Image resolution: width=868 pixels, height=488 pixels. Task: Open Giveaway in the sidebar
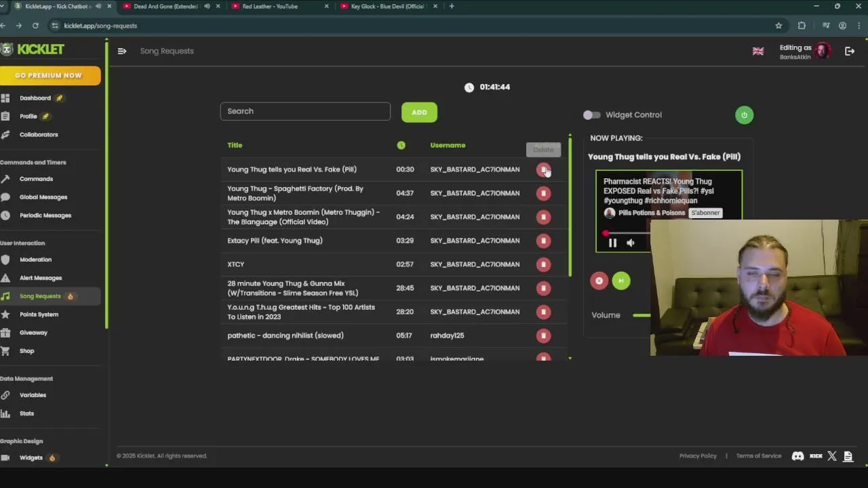33,333
